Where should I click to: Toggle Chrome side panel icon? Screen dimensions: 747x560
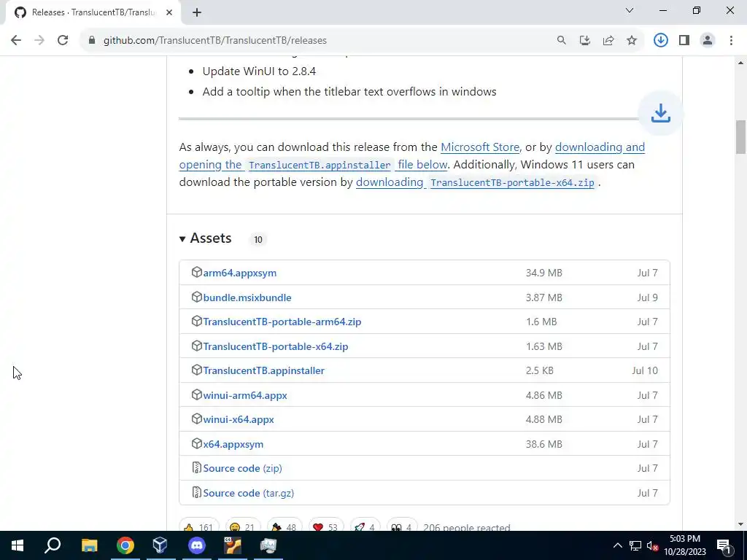pyautogui.click(x=684, y=41)
